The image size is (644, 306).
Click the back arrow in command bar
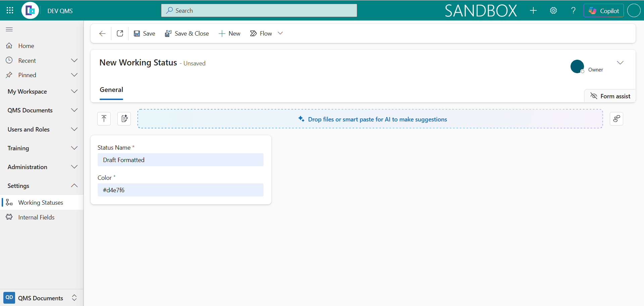click(102, 34)
